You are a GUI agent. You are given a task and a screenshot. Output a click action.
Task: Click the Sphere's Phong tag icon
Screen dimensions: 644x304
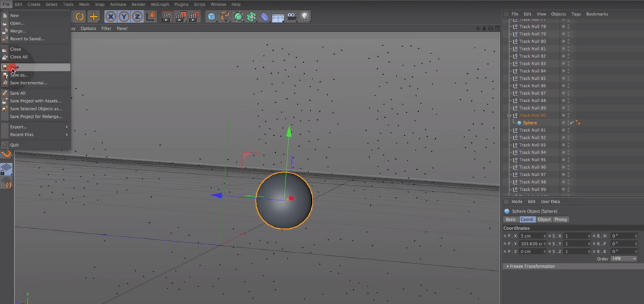coord(578,123)
